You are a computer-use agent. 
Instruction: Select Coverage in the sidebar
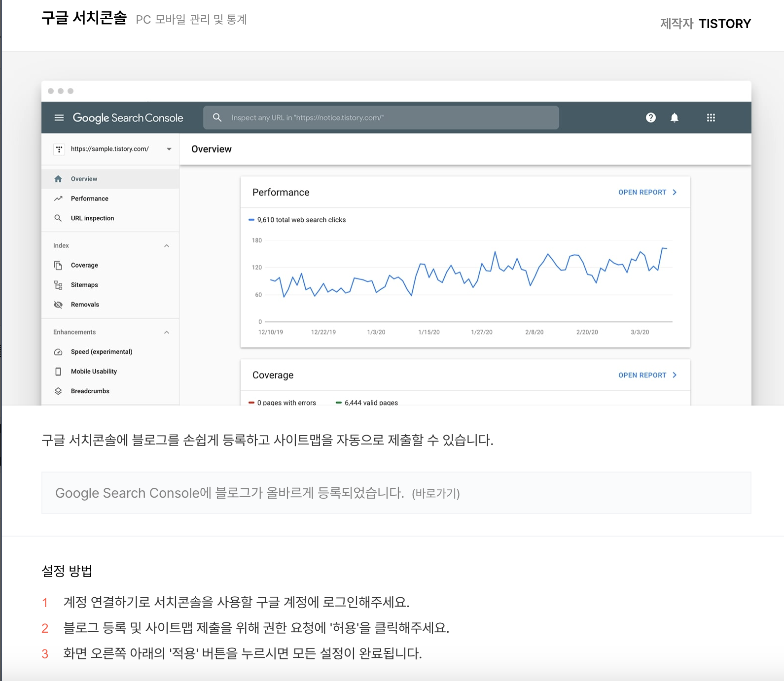click(x=110, y=266)
